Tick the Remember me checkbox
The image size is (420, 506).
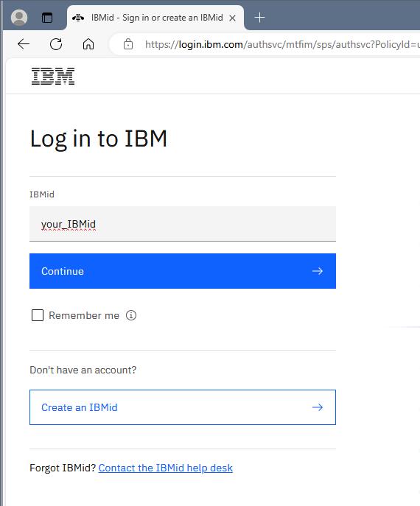(38, 315)
